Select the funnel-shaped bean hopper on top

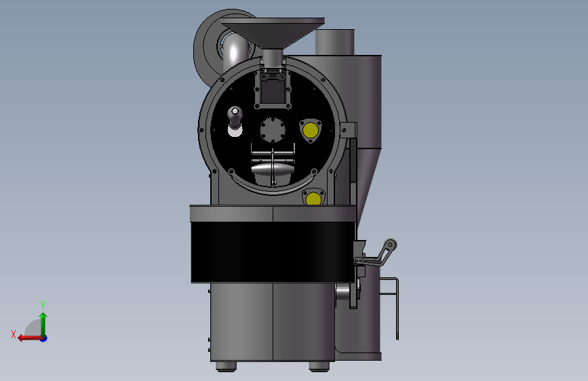[x=273, y=32]
